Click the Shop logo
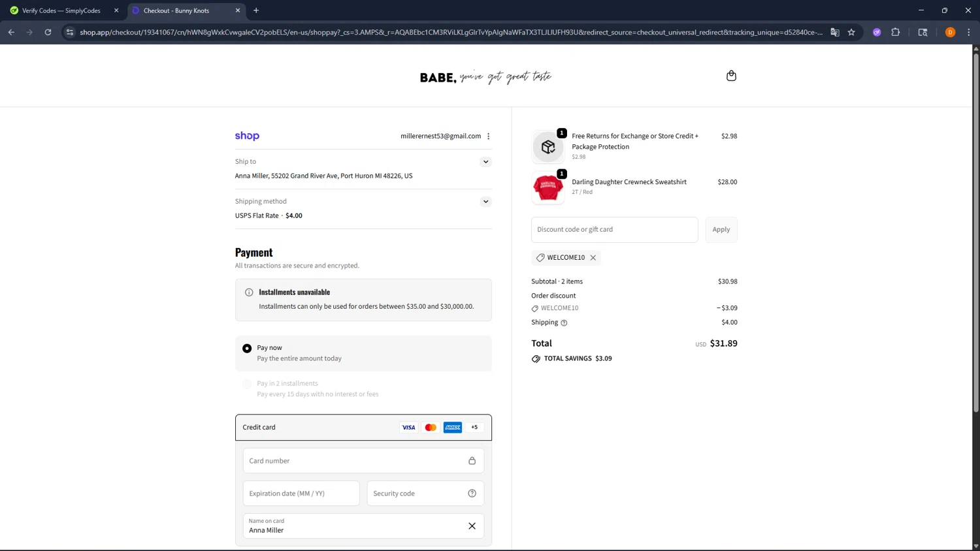980x551 pixels. pyautogui.click(x=247, y=136)
